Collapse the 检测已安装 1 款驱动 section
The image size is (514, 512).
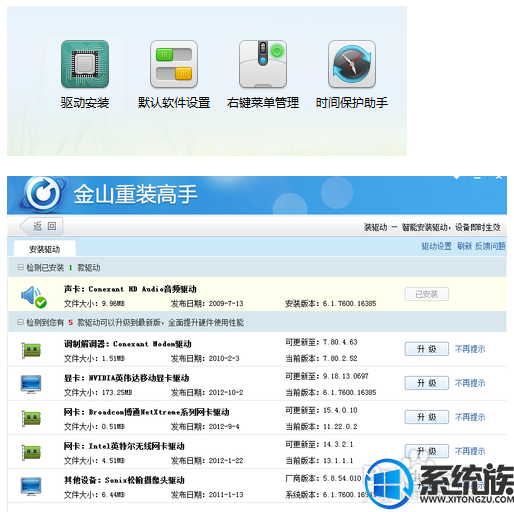pyautogui.click(x=20, y=267)
